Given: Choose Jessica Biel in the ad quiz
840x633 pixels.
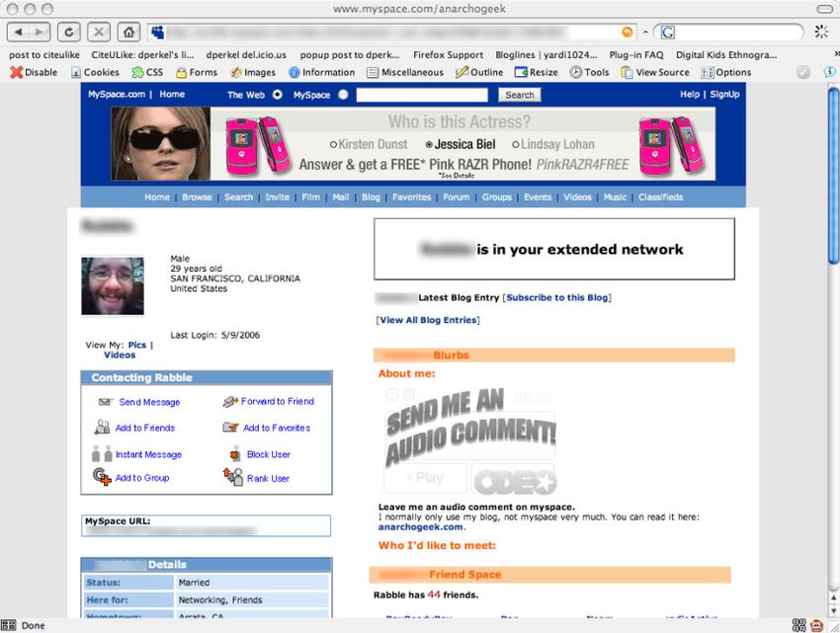Looking at the screenshot, I should pyautogui.click(x=461, y=144).
